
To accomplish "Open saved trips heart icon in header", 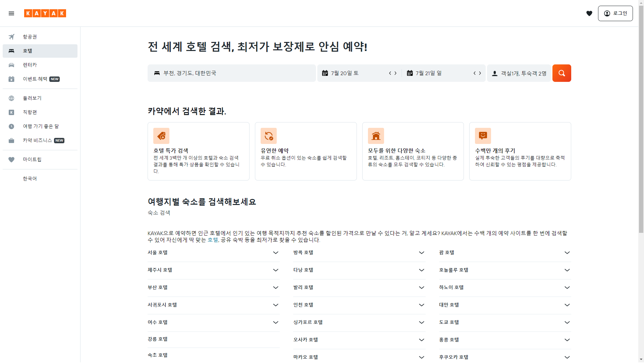I will pos(589,13).
